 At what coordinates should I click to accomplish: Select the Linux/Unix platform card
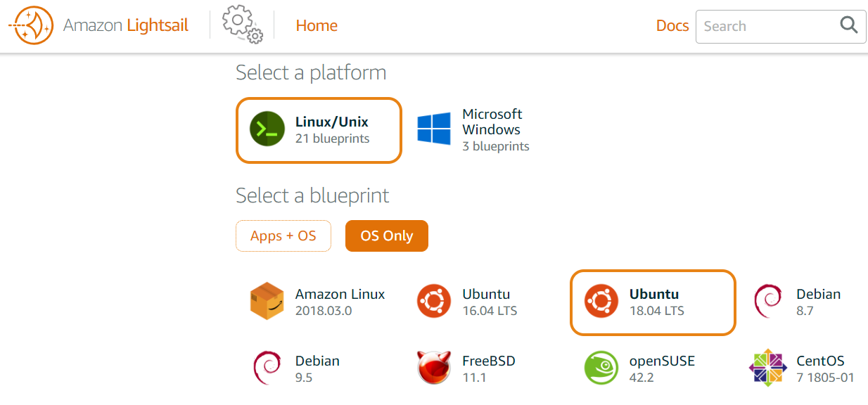[319, 130]
